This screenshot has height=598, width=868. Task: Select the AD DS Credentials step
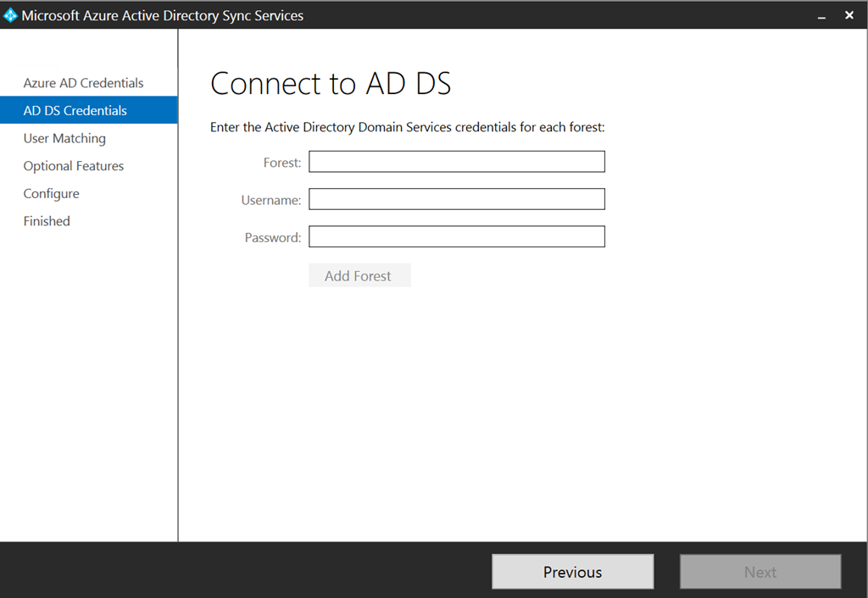coord(75,111)
